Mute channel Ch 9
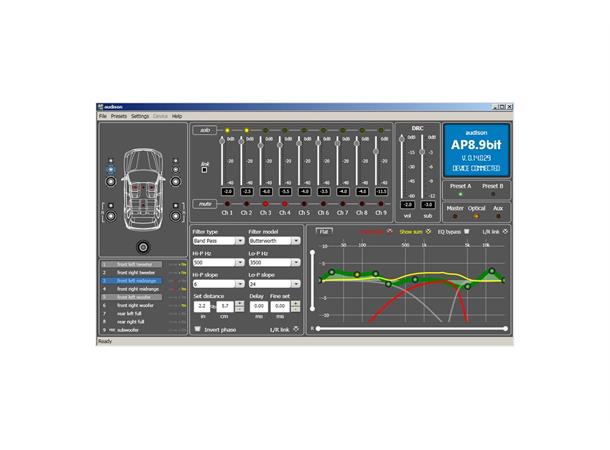The width and height of the screenshot is (610, 450). pyautogui.click(x=381, y=204)
